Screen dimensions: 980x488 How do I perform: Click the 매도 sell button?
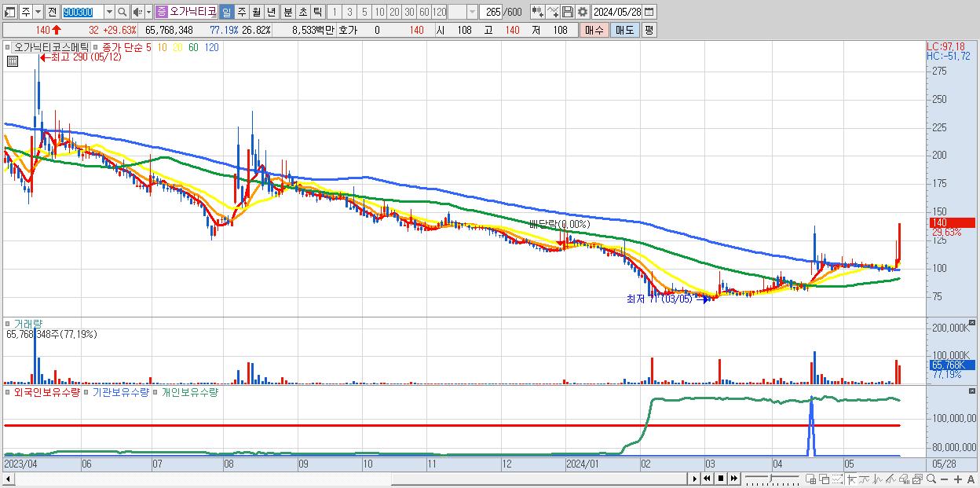point(625,30)
